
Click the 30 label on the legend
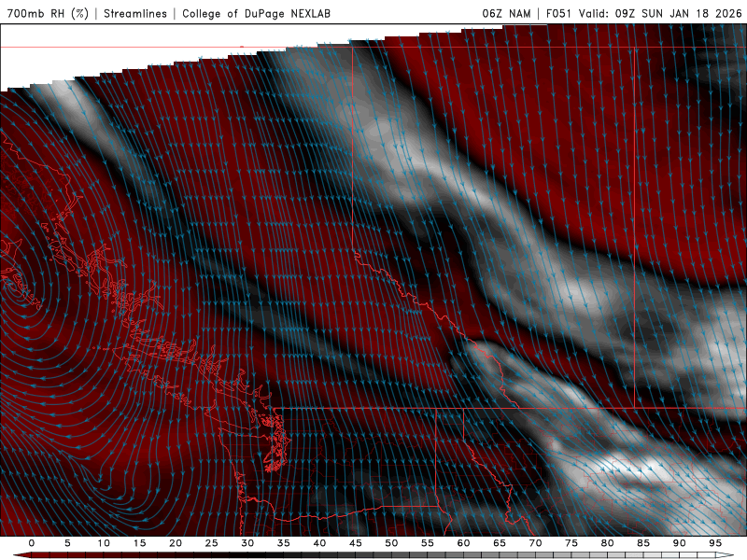pos(247,543)
